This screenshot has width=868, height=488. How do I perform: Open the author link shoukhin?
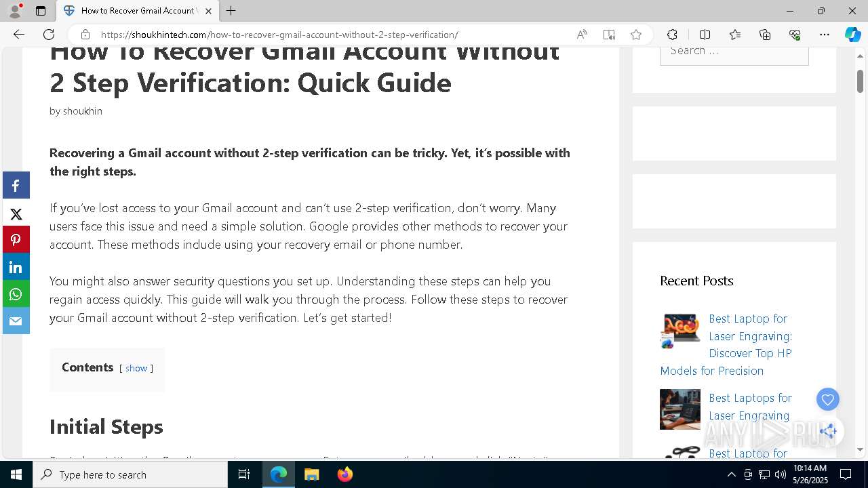pos(83,111)
